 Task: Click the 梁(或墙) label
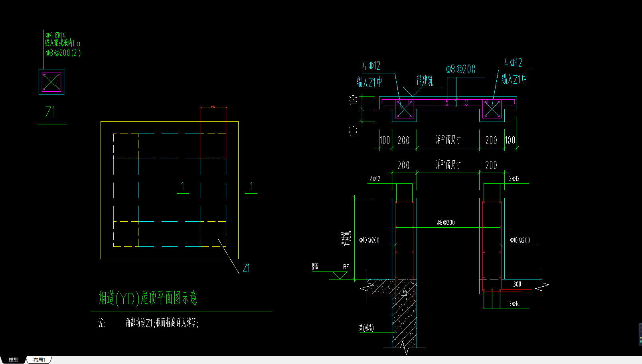pos(367,328)
